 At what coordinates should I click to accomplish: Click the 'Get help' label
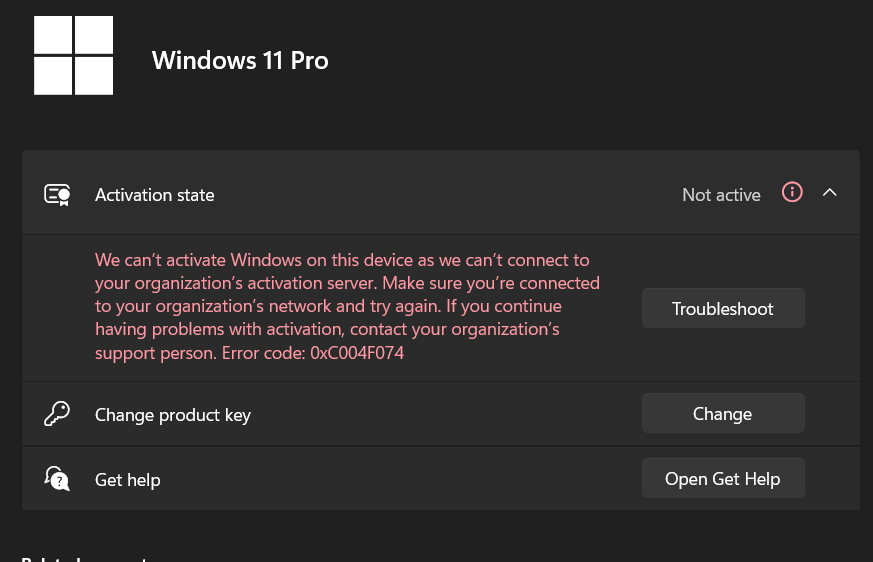pos(127,480)
